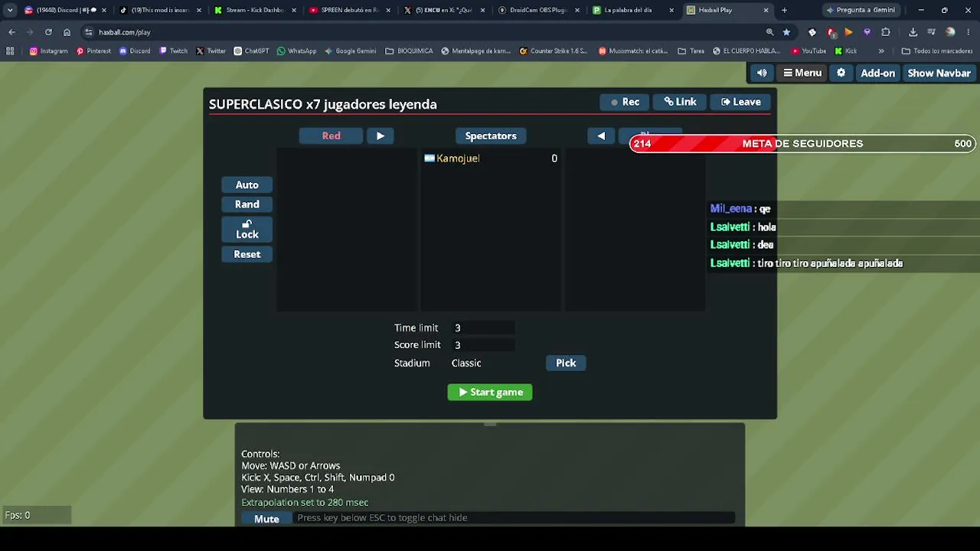Image resolution: width=980 pixels, height=551 pixels.
Task: Start the game
Action: pyautogui.click(x=490, y=392)
